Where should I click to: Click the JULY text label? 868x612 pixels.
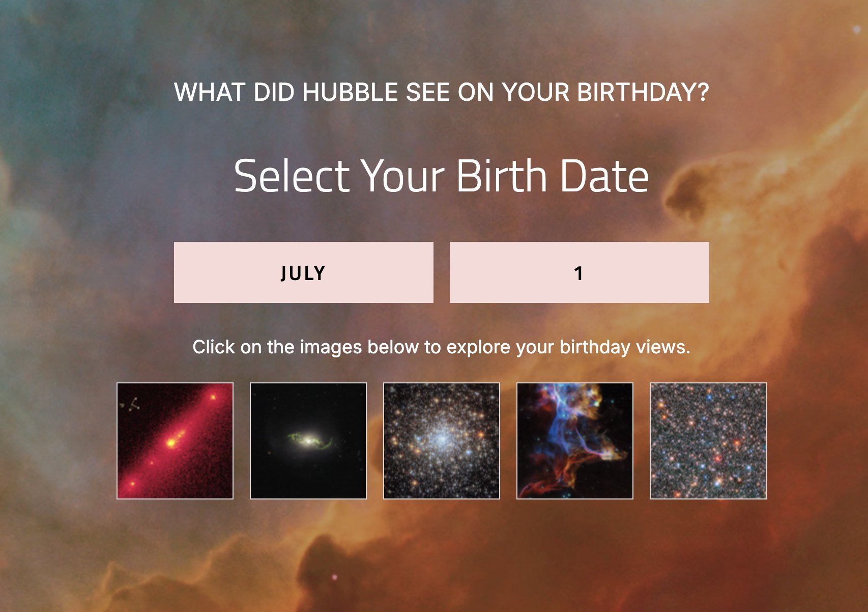pos(303,273)
